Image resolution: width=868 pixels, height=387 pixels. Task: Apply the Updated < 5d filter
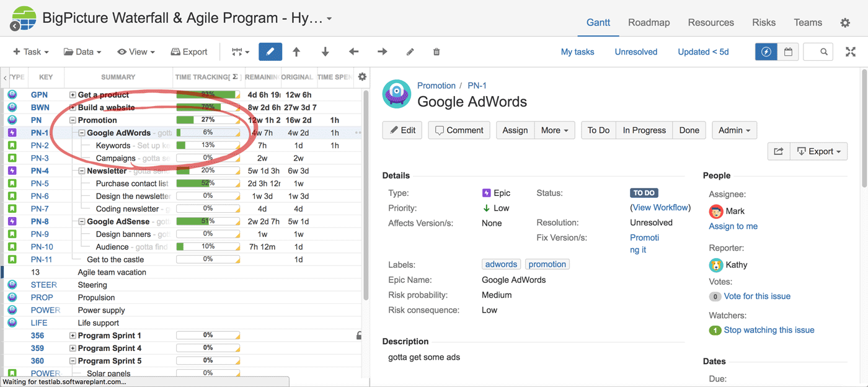click(703, 52)
